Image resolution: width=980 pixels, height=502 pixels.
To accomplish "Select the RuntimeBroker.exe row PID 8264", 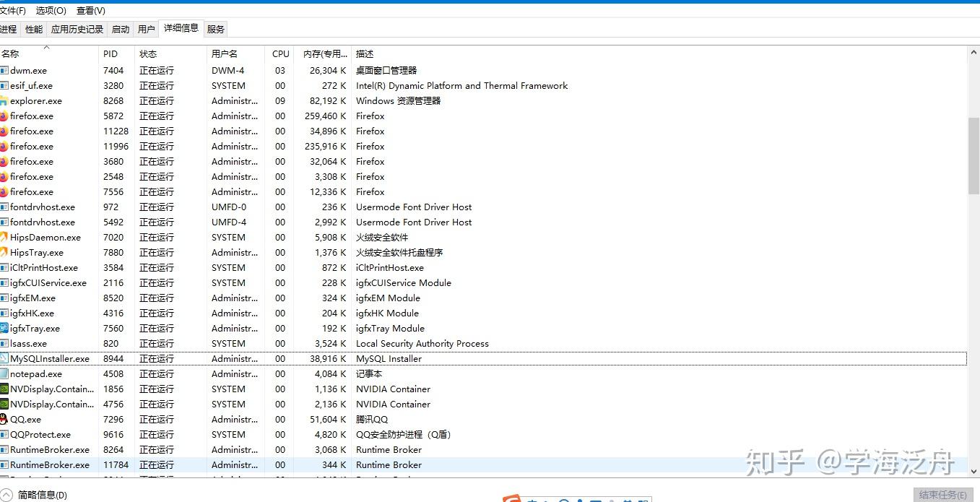I will [483, 449].
